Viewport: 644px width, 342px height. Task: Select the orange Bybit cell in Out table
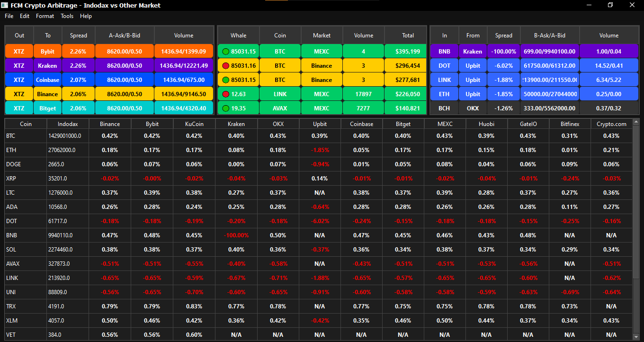tap(48, 52)
